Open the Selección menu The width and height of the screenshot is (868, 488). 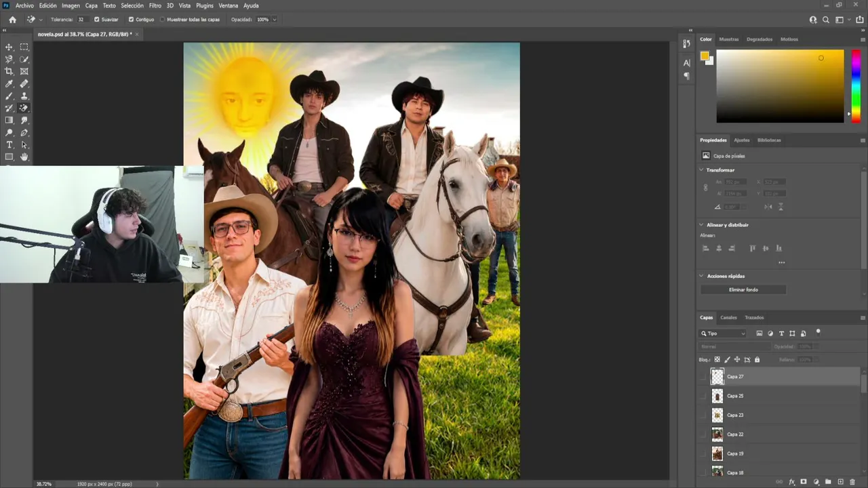click(x=132, y=5)
